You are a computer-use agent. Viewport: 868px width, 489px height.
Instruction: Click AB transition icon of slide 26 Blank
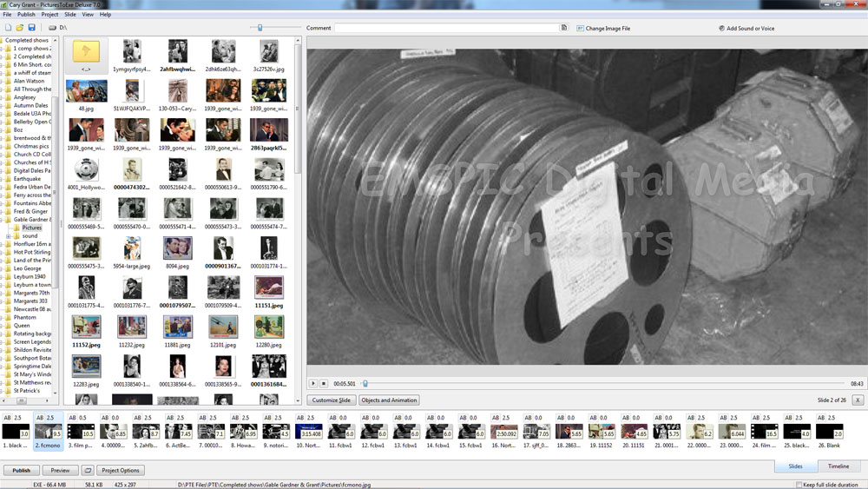[x=821, y=418]
